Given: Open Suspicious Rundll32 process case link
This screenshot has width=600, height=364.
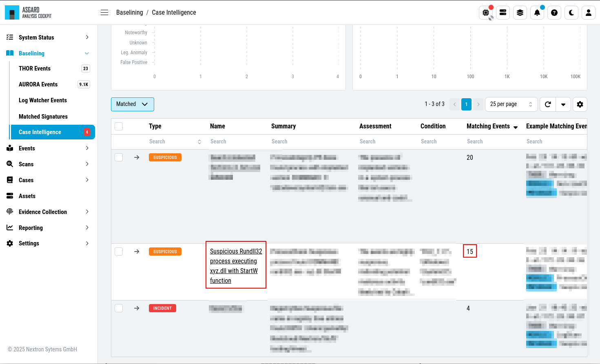Looking at the screenshot, I should 236,266.
